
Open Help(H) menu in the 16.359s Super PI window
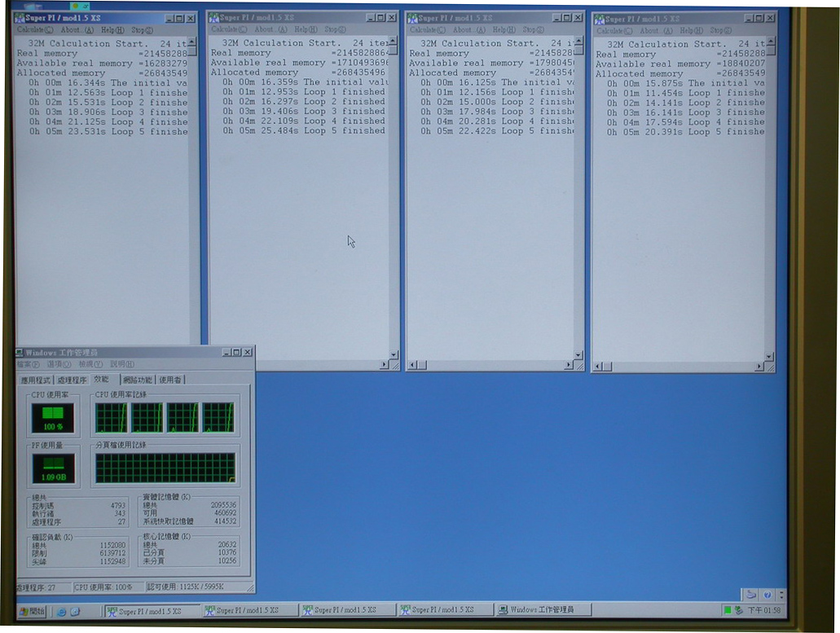[x=306, y=29]
